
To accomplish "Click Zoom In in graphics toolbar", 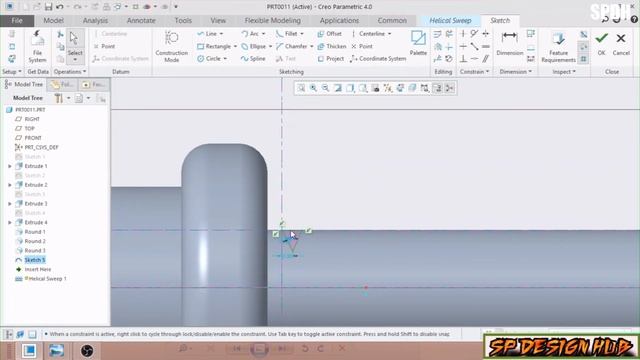I will pos(313,88).
